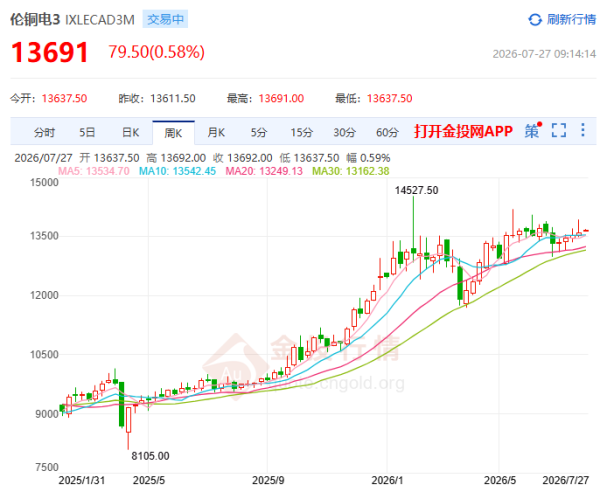Click the 交易中 status badge
This screenshot has width=600, height=485.
pyautogui.click(x=165, y=19)
